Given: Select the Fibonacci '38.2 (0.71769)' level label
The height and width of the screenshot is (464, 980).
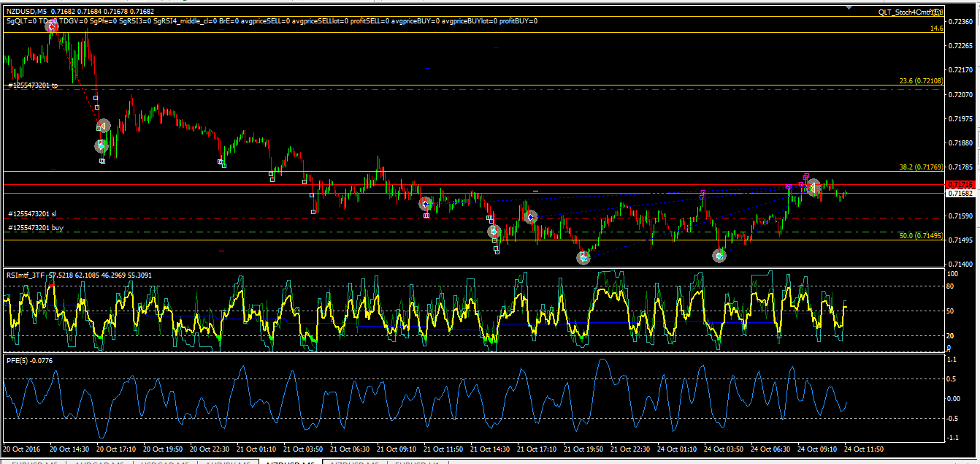Looking at the screenshot, I should click(x=920, y=167).
